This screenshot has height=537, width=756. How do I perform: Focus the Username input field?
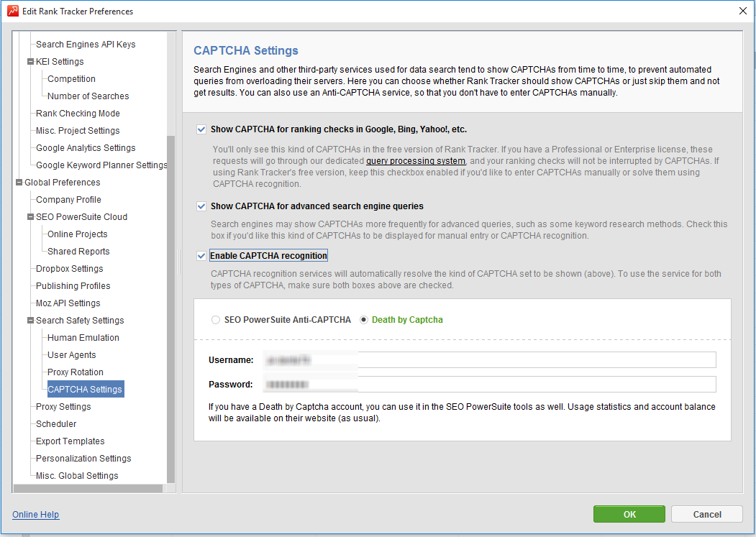click(x=489, y=360)
